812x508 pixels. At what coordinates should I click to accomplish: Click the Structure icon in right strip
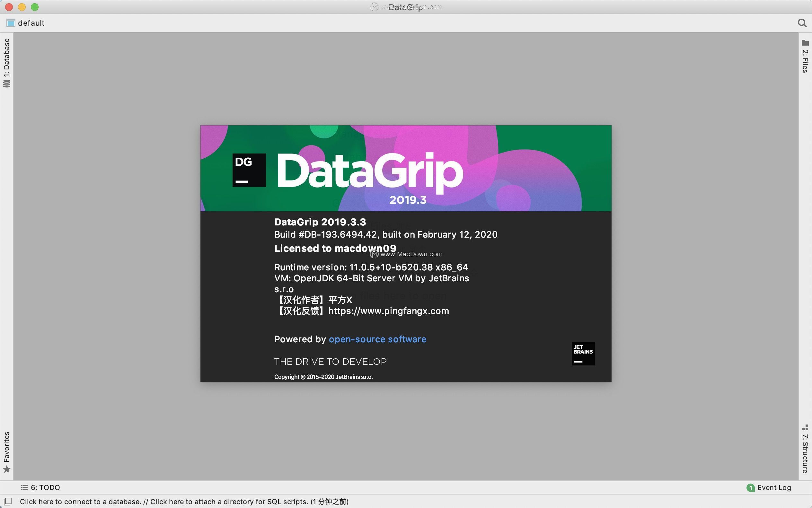pos(805,427)
